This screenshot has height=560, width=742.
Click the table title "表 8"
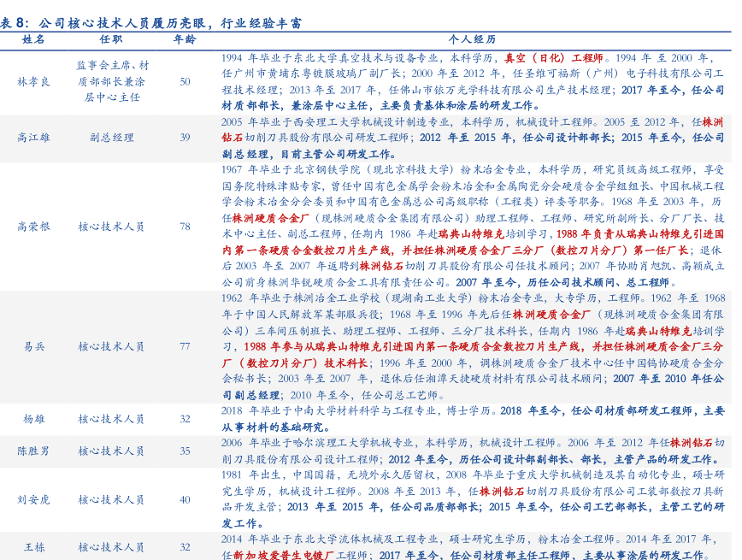click(15, 22)
